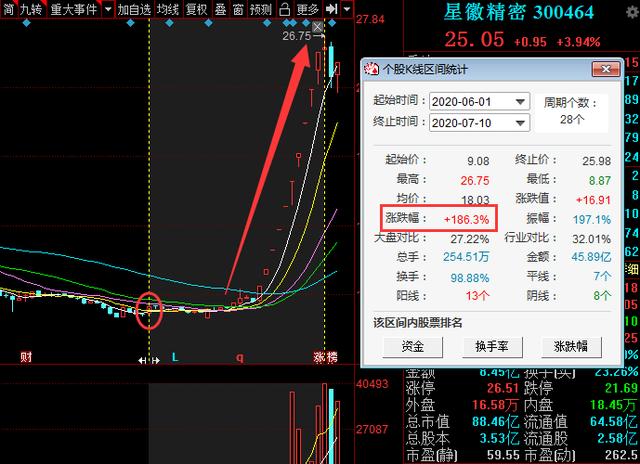Click the 内盘 value 18.45万
The height and width of the screenshot is (464, 640).
[614, 405]
